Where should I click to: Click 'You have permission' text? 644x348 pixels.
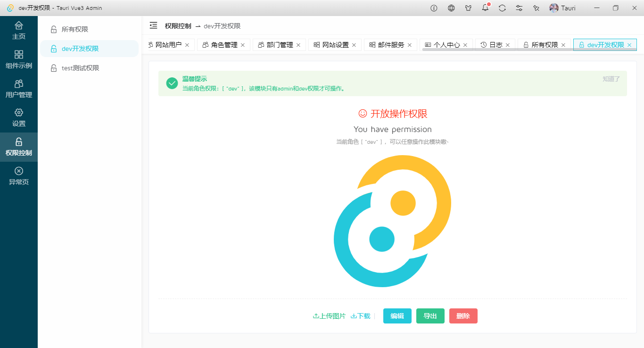pyautogui.click(x=393, y=129)
